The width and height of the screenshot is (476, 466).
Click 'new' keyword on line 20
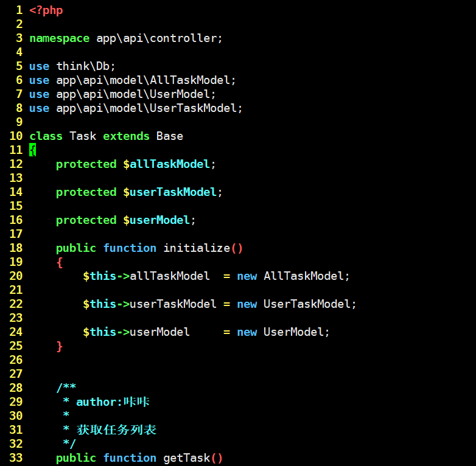pyautogui.click(x=247, y=276)
